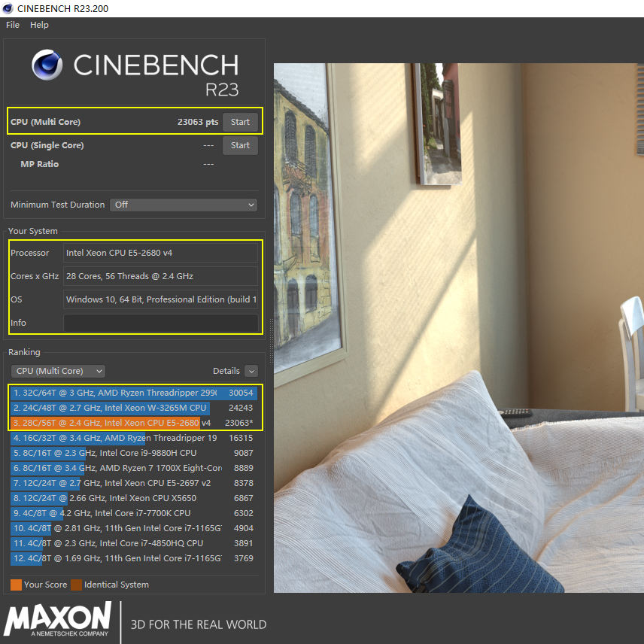Open the Help menu
The width and height of the screenshot is (644, 644).
pos(39,25)
